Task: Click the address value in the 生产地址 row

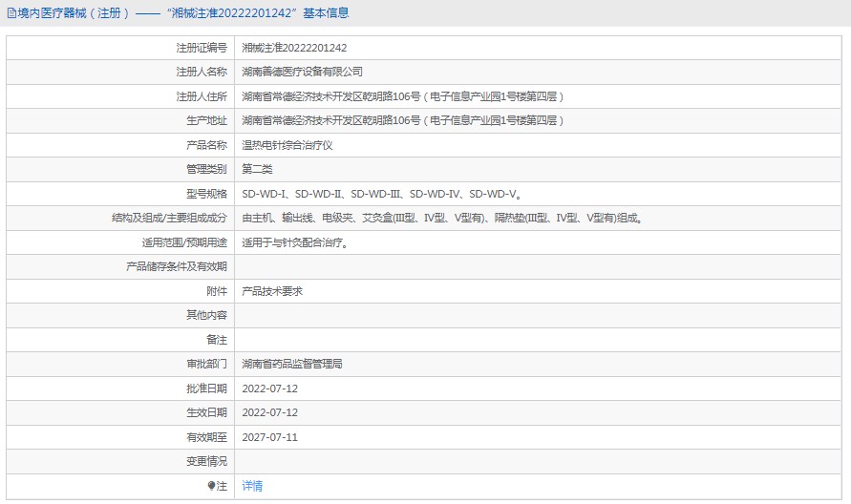Action: [x=403, y=120]
